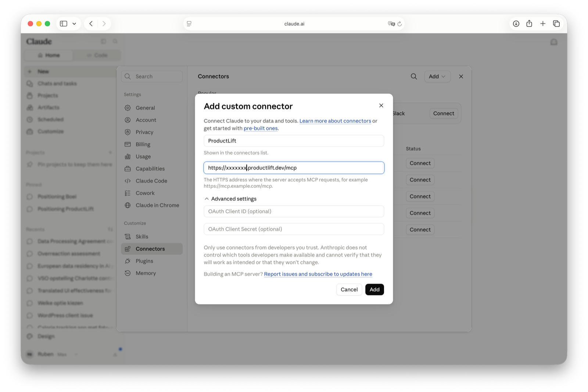The image size is (588, 392).
Task: Click the Skills icon
Action: [x=128, y=237]
